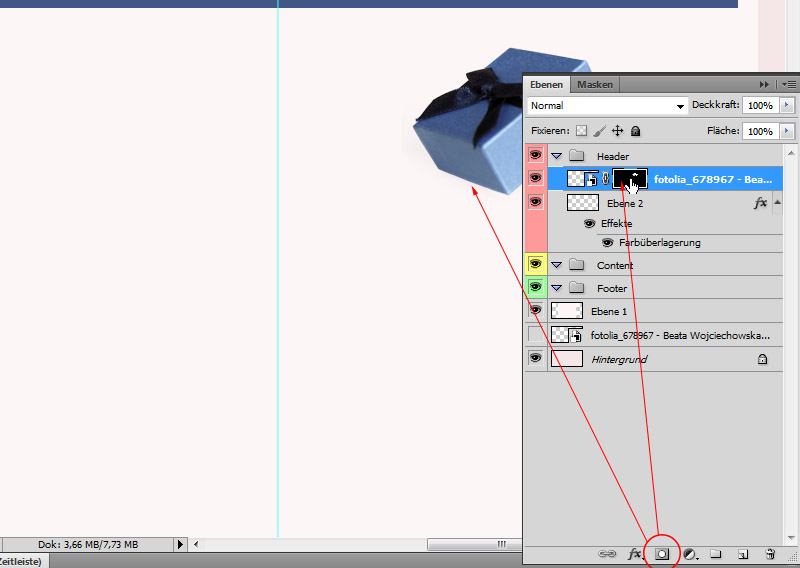Open the layer style fx menu
Image resolution: width=800 pixels, height=568 pixels.
(x=634, y=553)
